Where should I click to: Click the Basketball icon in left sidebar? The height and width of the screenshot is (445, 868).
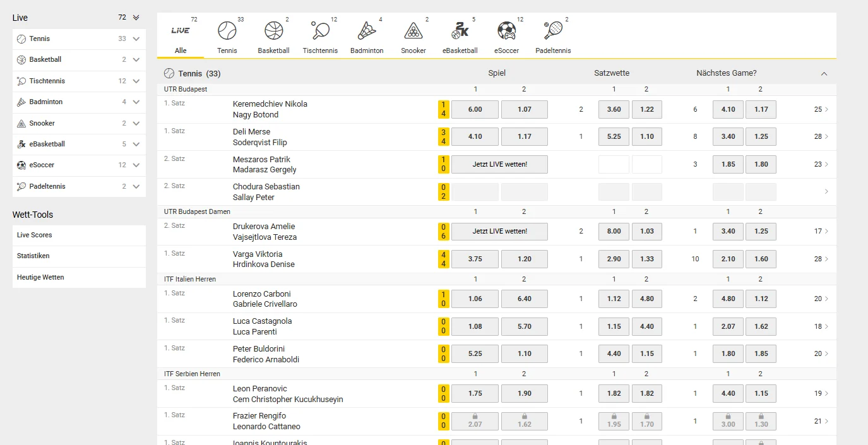(x=21, y=60)
